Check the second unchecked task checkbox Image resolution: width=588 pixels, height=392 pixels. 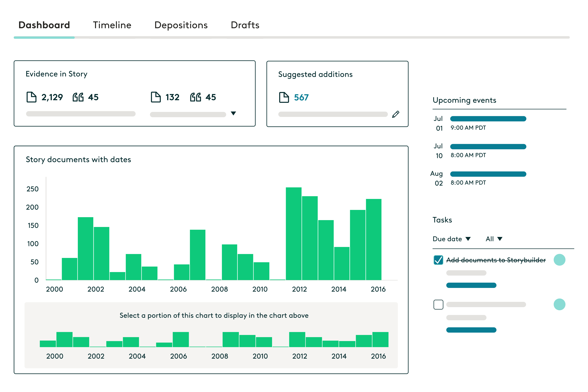coord(438,305)
